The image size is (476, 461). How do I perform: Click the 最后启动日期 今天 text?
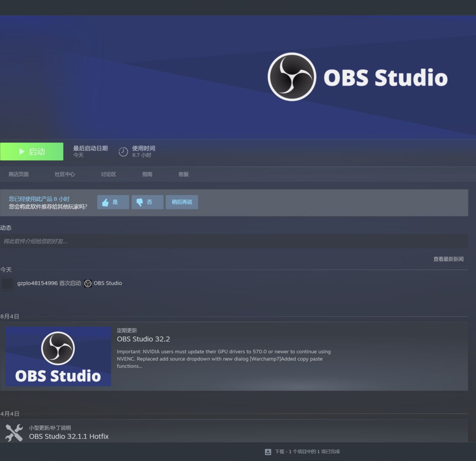coord(90,152)
